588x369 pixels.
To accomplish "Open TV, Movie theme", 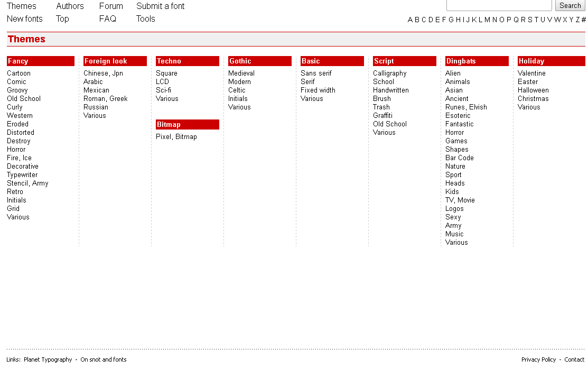I will click(x=460, y=200).
